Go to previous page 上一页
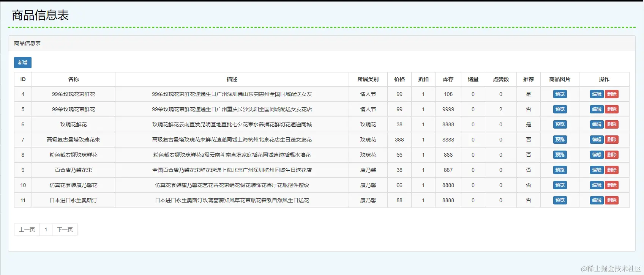Screen dimensions: 644x275 27,229
